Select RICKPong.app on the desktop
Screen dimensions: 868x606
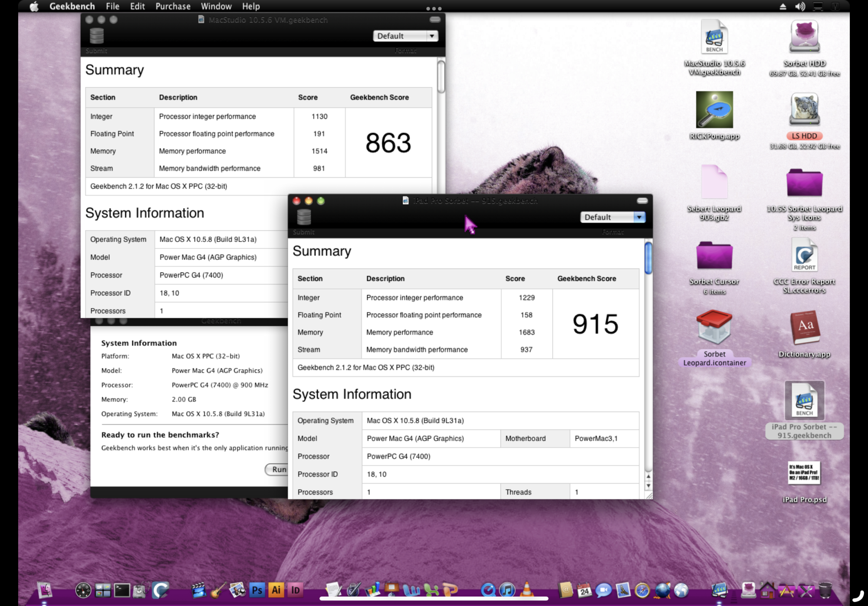(x=714, y=110)
